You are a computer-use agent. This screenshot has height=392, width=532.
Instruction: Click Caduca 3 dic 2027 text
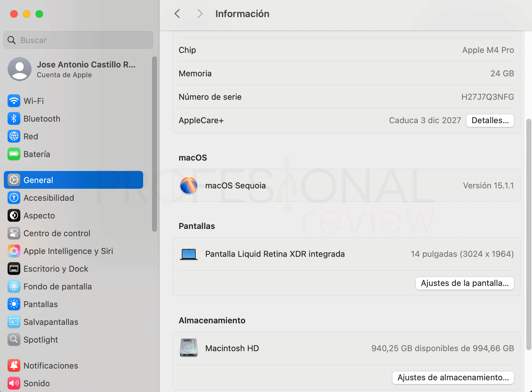425,120
